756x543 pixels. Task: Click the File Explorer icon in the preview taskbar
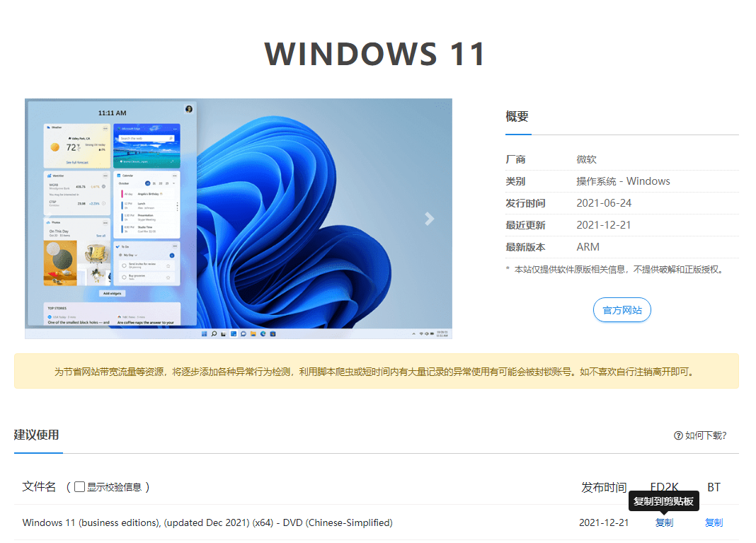tap(252, 333)
